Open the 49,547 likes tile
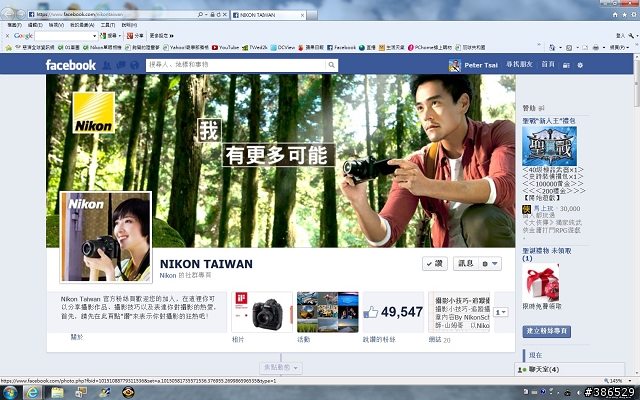This screenshot has height=400, width=640. coord(393,312)
